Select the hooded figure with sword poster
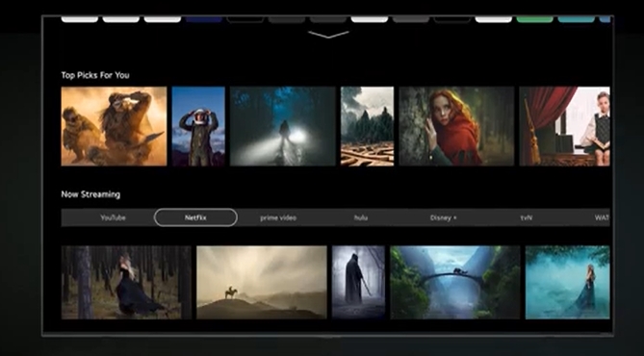The height and width of the screenshot is (356, 644). (358, 282)
